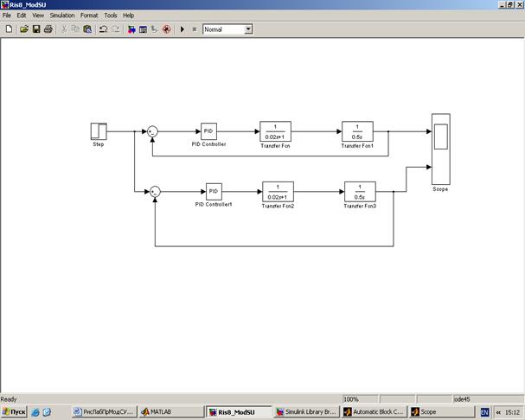Click the Пуск Start button
Viewport: 525px width, 420px height.
(14, 412)
